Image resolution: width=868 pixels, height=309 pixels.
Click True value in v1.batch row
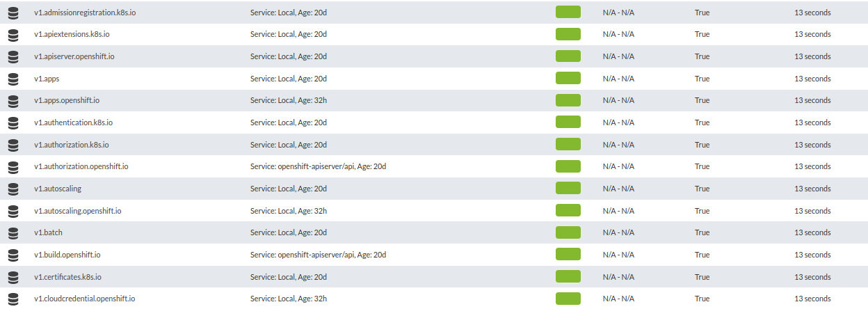click(x=702, y=232)
